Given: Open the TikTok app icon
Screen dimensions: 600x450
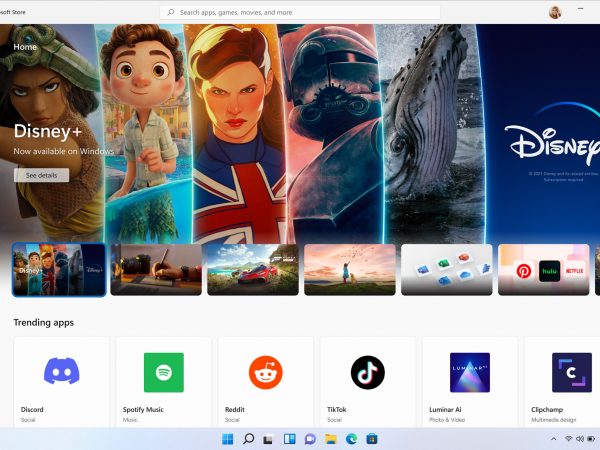Looking at the screenshot, I should [368, 372].
